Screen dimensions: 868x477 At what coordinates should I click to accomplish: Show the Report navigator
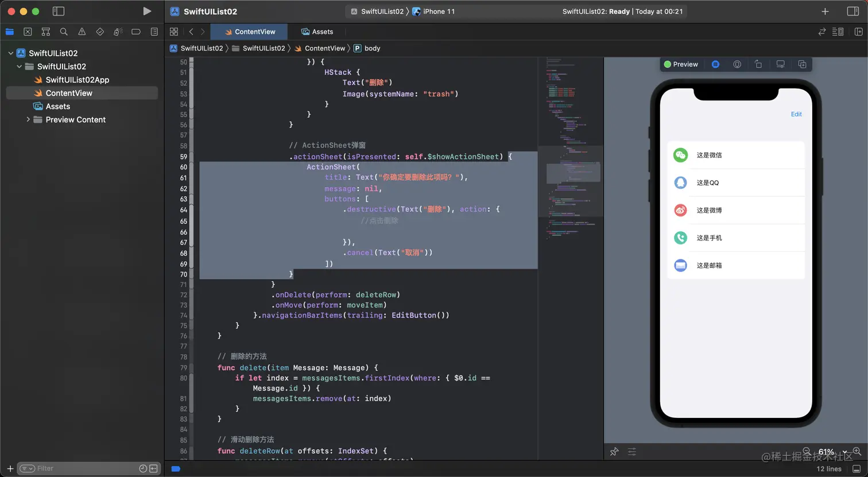(x=154, y=32)
